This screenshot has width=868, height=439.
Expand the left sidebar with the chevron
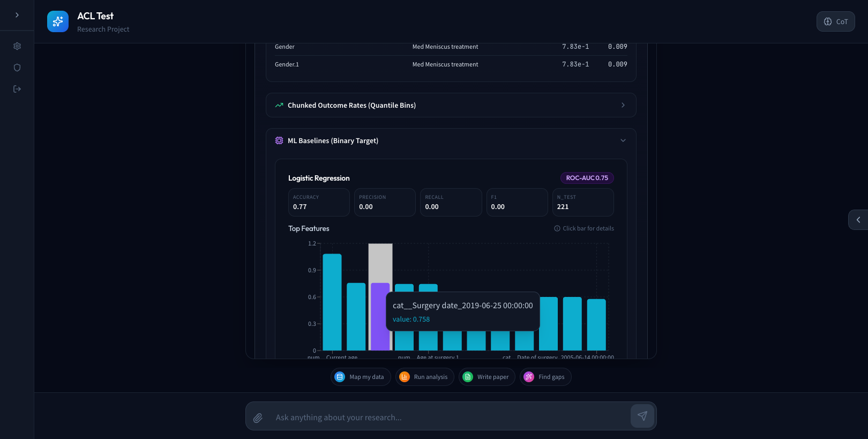coord(17,15)
